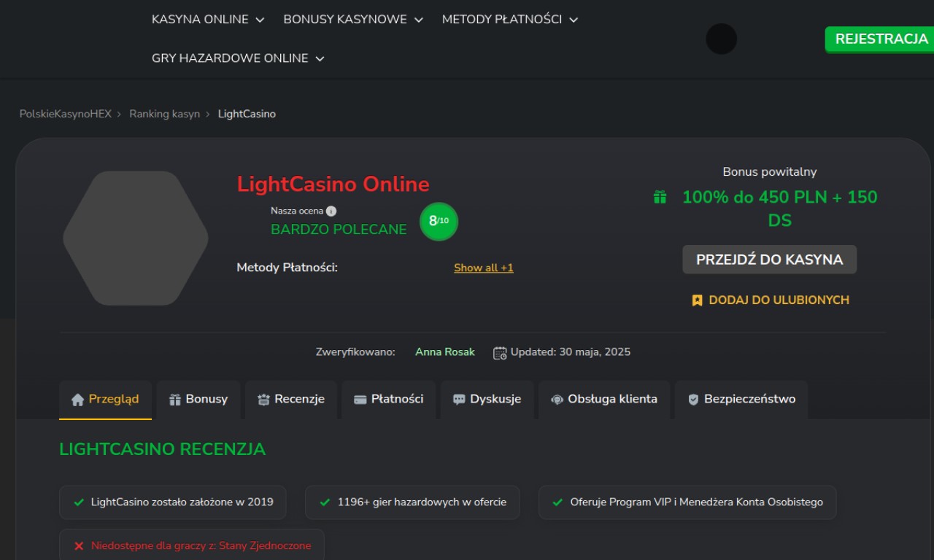Click Przejdź do kasyna button
Image resolution: width=934 pixels, height=560 pixels.
point(770,260)
